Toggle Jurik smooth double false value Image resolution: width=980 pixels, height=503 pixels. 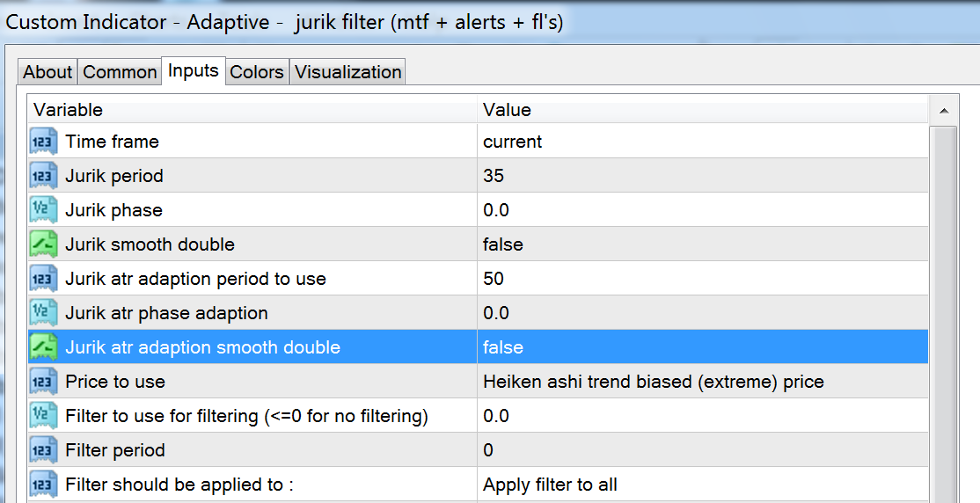[502, 244]
